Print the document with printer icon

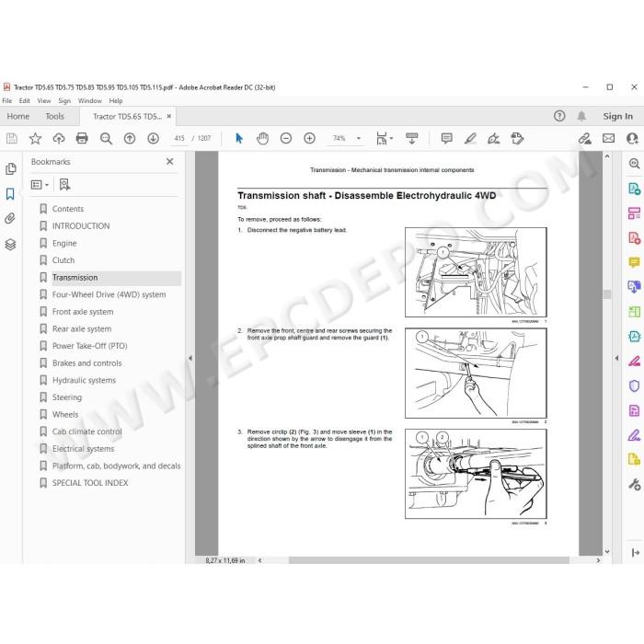pyautogui.click(x=82, y=138)
